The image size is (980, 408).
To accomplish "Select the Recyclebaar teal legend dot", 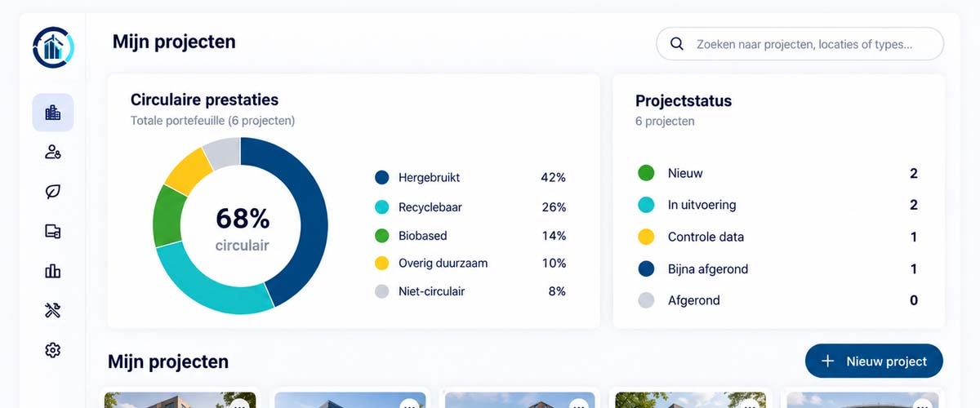I will click(x=381, y=207).
